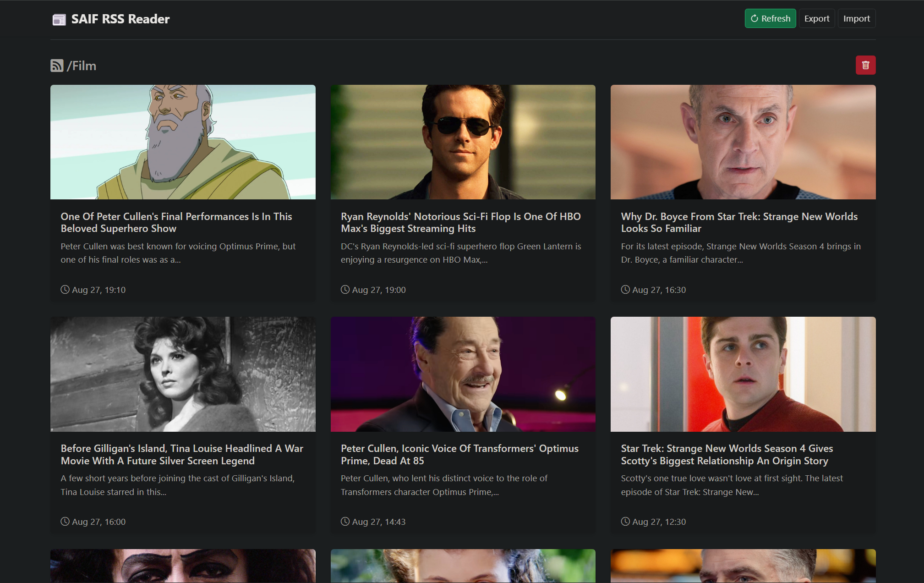This screenshot has width=924, height=583.
Task: Click the Dr. Boyce article thumbnail
Action: coord(743,142)
